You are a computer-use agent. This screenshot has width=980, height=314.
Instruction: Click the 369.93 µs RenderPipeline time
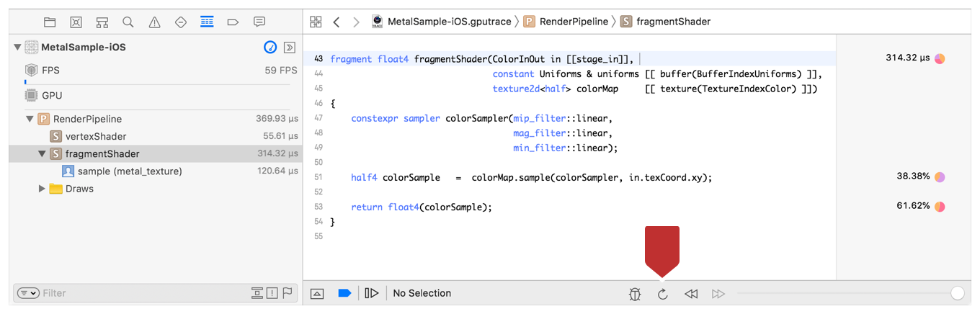pyautogui.click(x=277, y=119)
